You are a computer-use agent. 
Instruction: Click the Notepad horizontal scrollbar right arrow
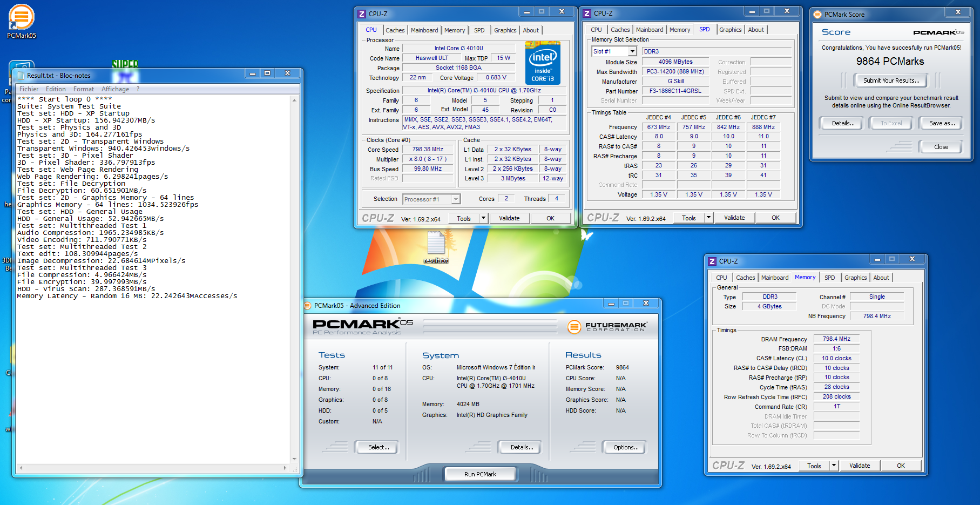286,468
